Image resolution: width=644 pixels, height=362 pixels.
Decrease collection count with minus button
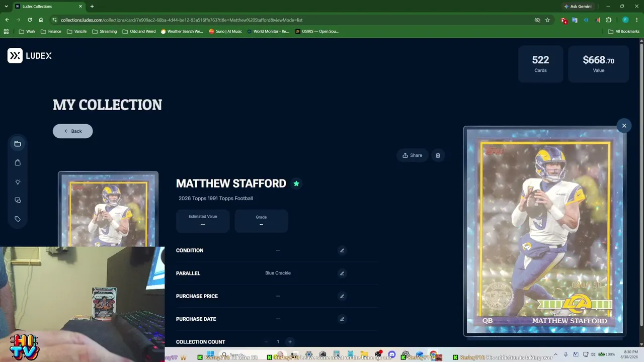[x=266, y=342]
